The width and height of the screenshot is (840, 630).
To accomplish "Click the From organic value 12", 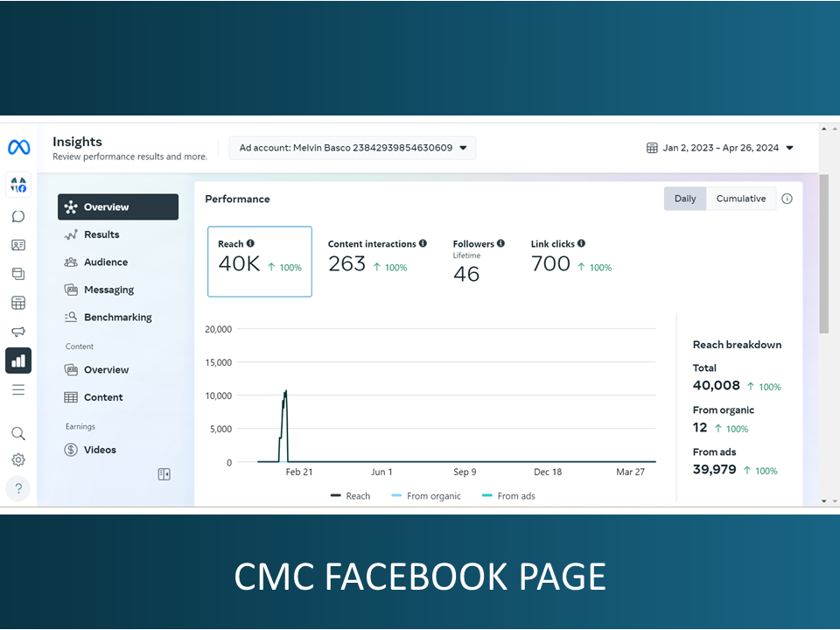I will [x=700, y=428].
